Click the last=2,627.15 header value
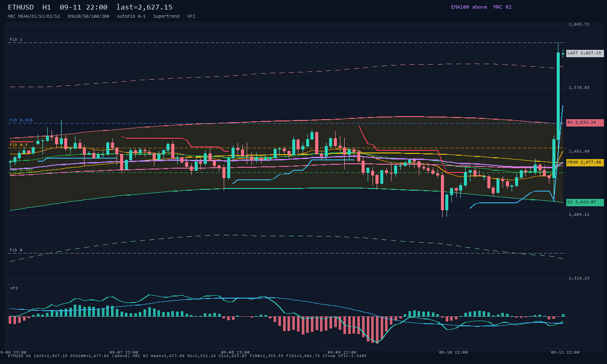 144,7
